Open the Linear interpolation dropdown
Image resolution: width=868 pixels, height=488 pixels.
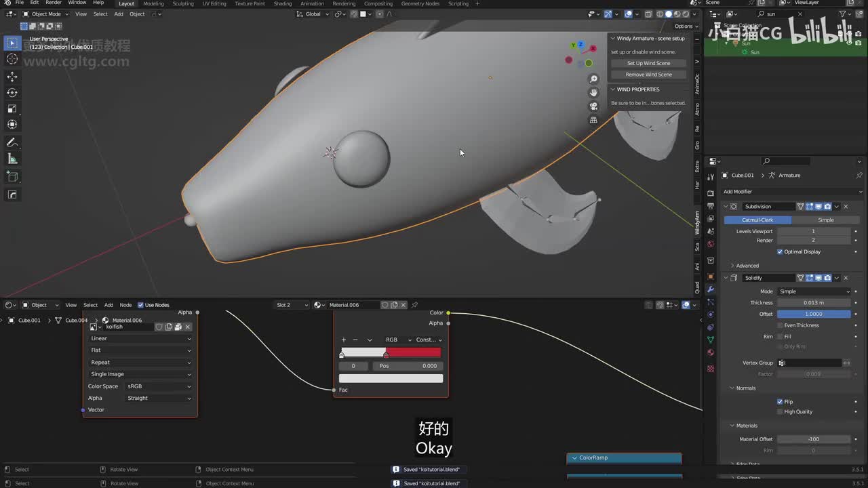tap(141, 338)
